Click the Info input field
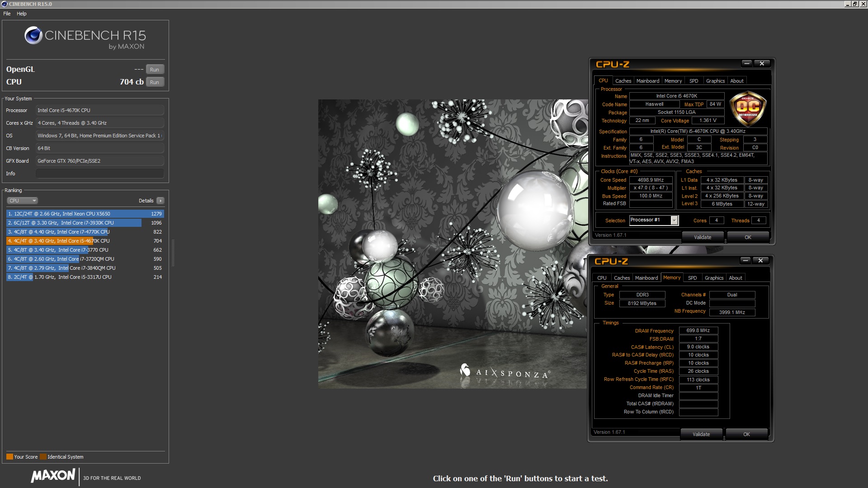 click(x=100, y=174)
